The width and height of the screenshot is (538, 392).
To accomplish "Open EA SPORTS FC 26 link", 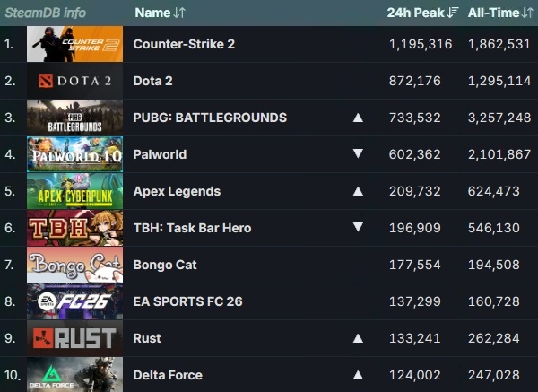I will coord(187,301).
